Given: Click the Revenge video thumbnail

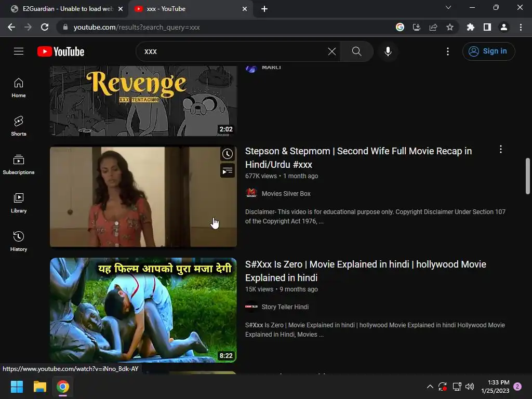Looking at the screenshot, I should (143, 101).
